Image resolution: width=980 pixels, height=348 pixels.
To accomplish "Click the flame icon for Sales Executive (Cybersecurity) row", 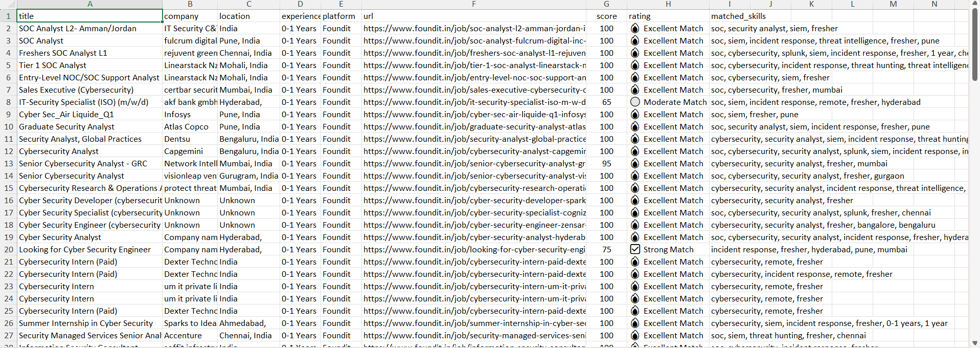I will (634, 90).
